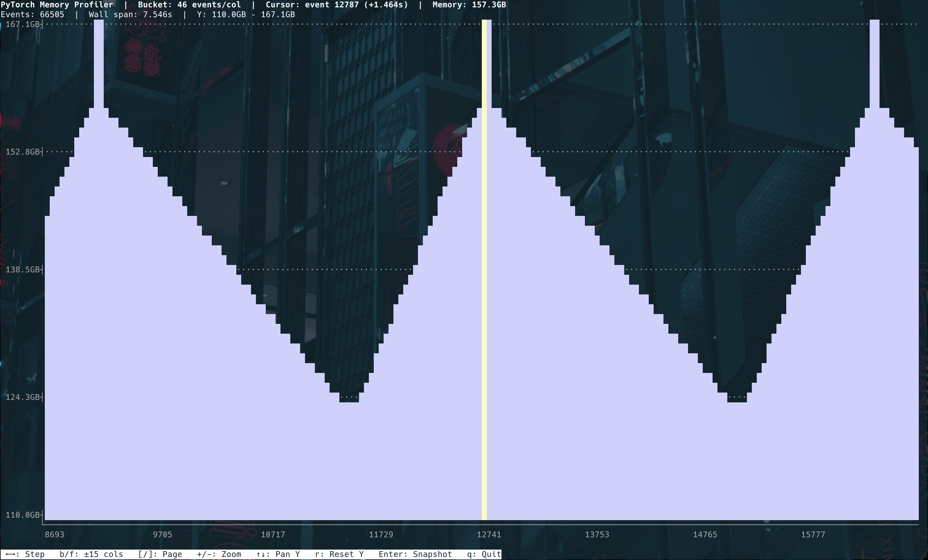Viewport: 928px width, 560px height.
Task: Click the 124.3GB y-axis label
Action: tap(23, 397)
